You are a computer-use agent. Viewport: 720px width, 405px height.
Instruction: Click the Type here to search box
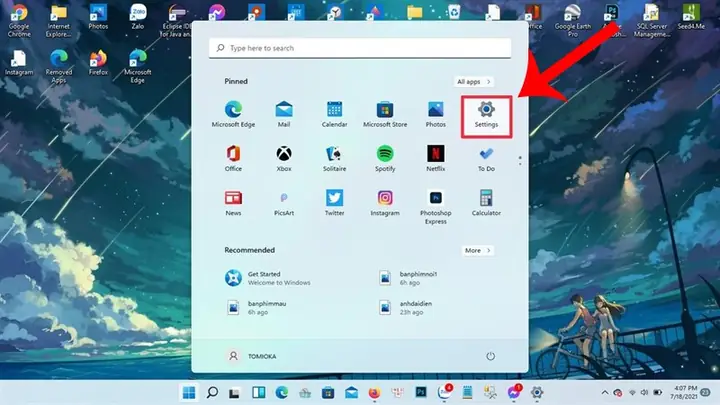pos(360,48)
